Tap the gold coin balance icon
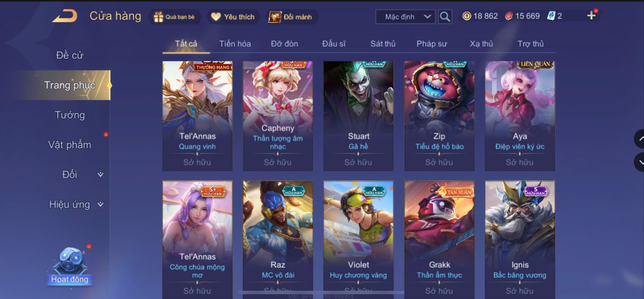 click(466, 16)
